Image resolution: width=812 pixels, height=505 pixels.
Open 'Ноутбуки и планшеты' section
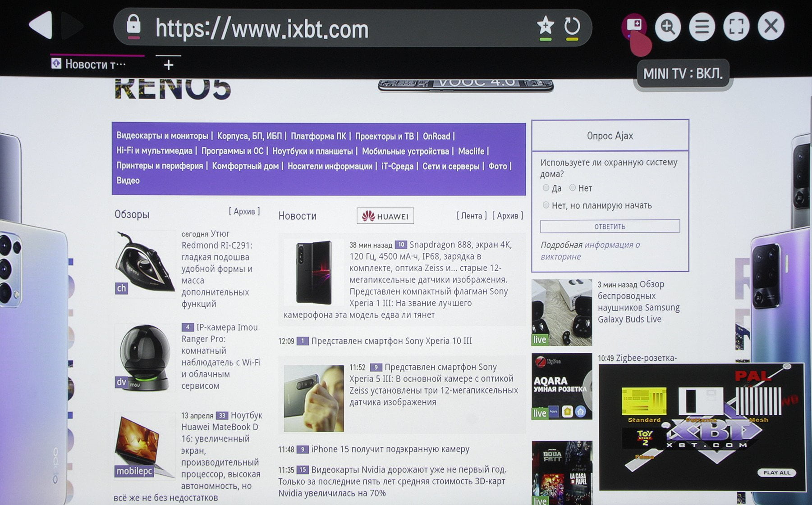pyautogui.click(x=312, y=151)
